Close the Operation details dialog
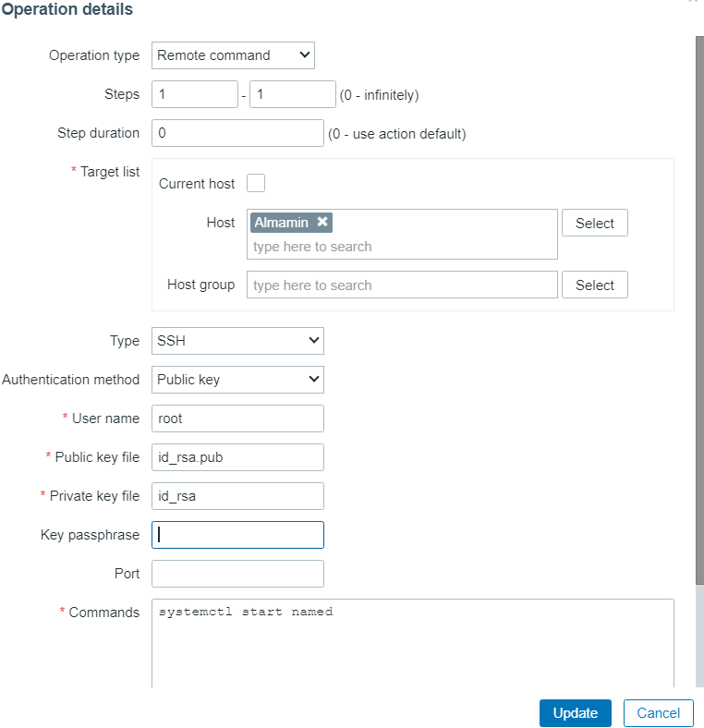704x728 pixels. (x=694, y=3)
